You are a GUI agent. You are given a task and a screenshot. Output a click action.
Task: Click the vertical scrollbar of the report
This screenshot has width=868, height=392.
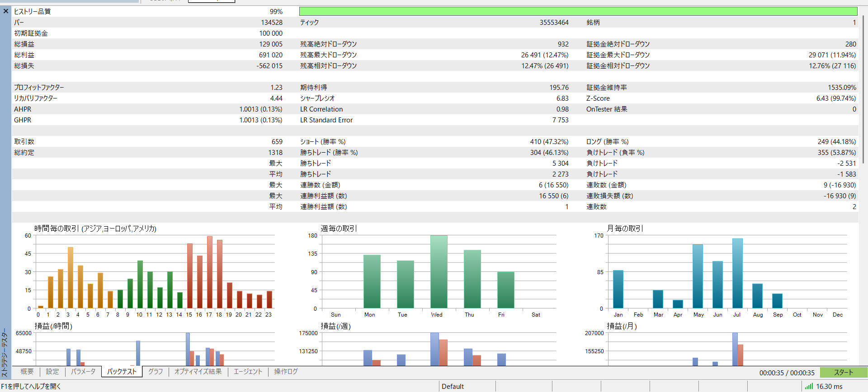point(863,90)
